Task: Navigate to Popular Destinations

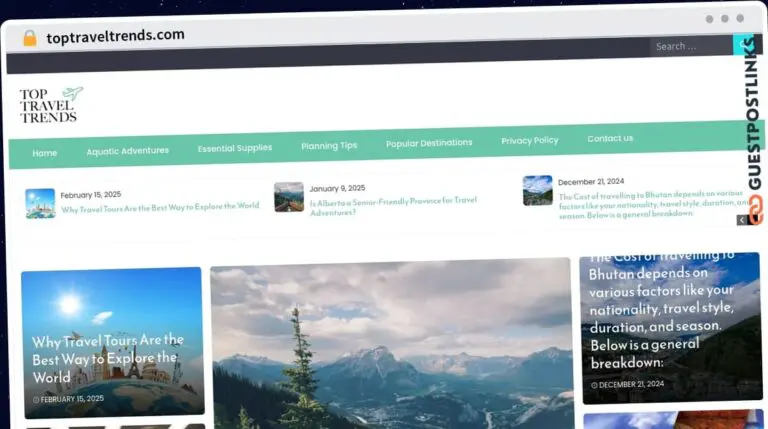Action: [x=429, y=143]
